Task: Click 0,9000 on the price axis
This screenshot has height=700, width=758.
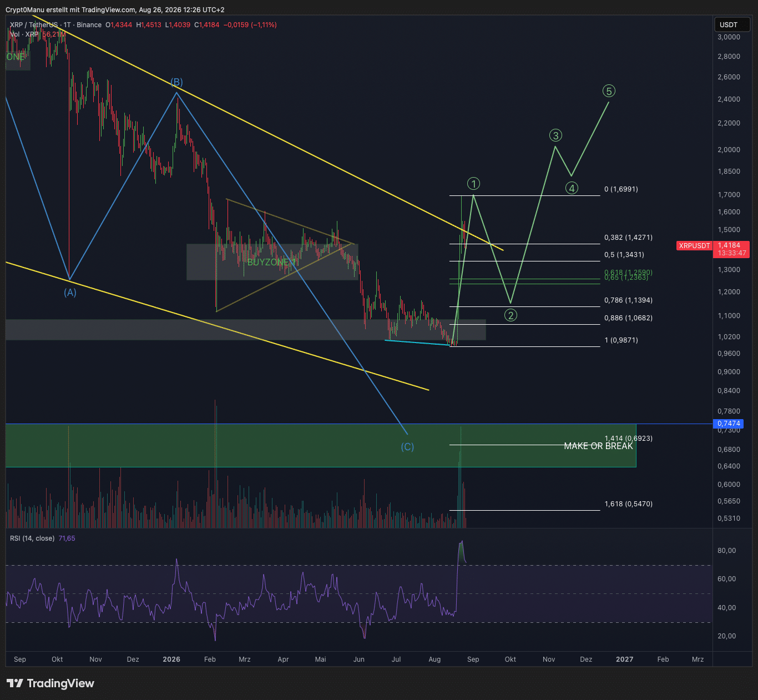Action: [x=729, y=372]
